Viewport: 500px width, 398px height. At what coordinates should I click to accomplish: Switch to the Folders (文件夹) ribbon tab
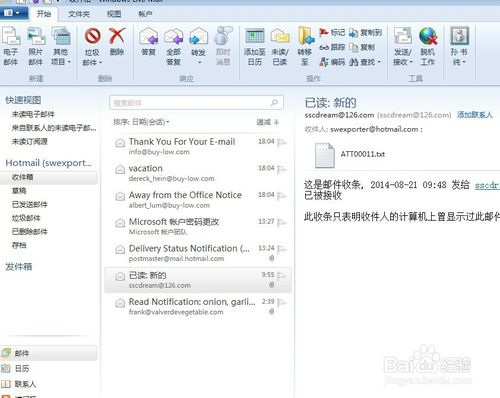[x=79, y=14]
